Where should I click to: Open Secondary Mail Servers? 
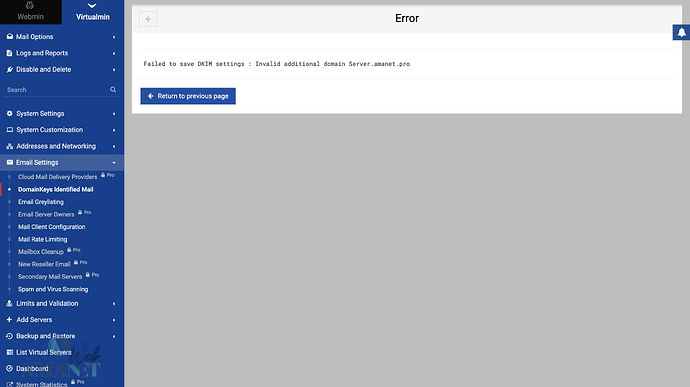click(x=50, y=276)
